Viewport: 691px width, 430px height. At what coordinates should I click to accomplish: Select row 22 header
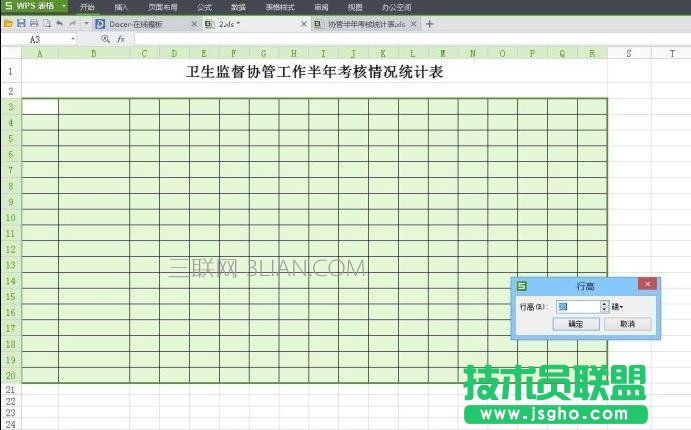tap(11, 401)
